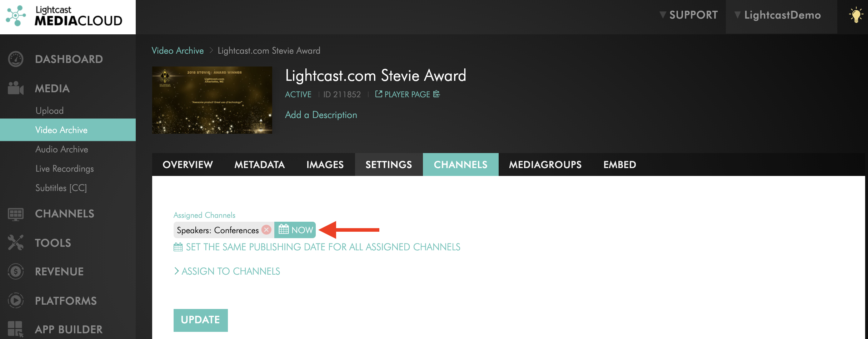Click the Channels monitor icon in sidebar
Viewport: 868px width, 339px height.
coord(16,214)
